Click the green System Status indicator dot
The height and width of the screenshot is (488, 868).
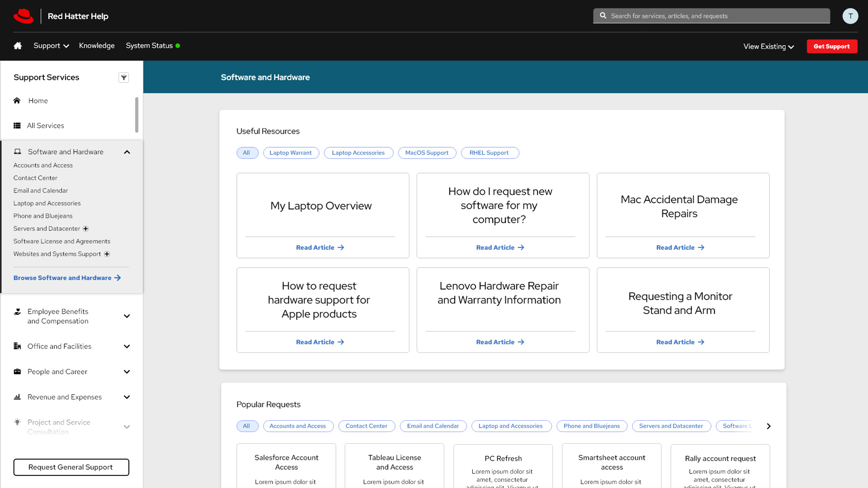pos(178,46)
